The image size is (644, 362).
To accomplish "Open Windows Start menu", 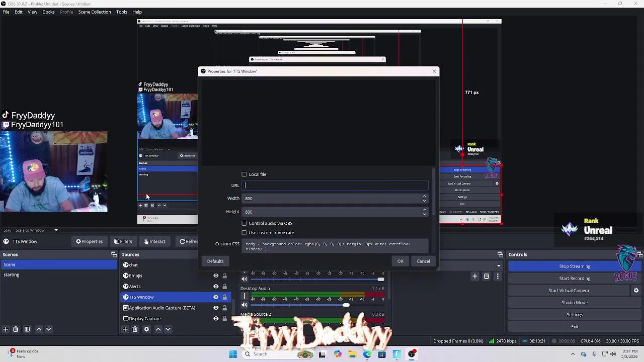I will pyautogui.click(x=233, y=354).
